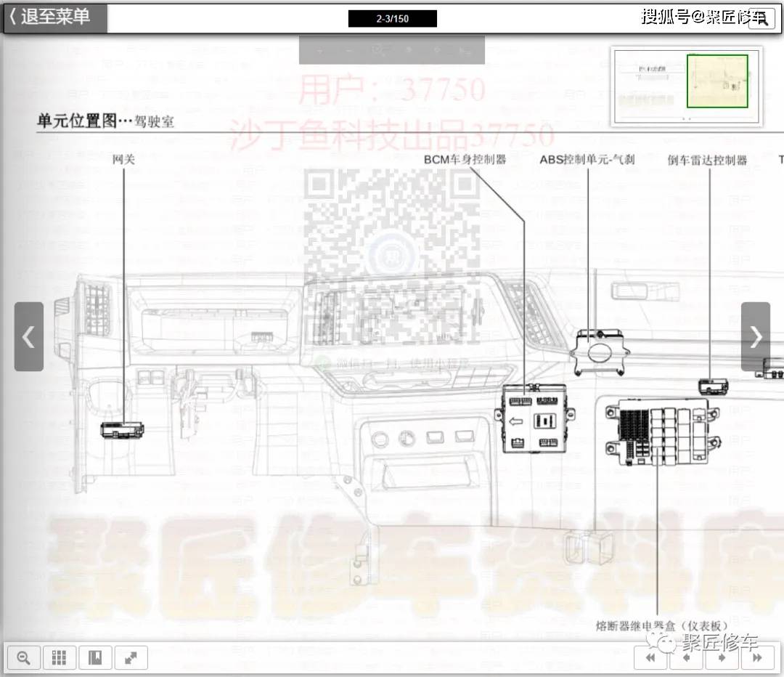Step back one page in bottom-right controls

coord(686,658)
